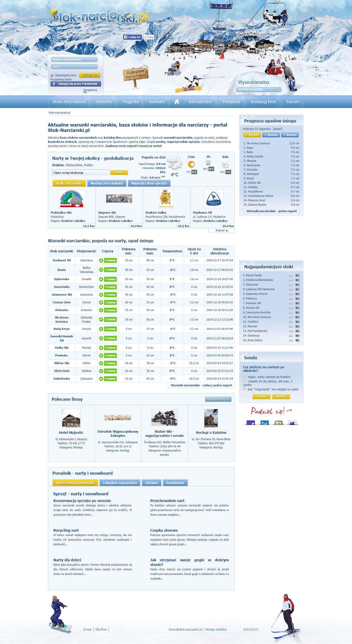The width and height of the screenshot is (352, 644).
Task: Open weather cloud icon for Śnieżnica
Action: 291,336
